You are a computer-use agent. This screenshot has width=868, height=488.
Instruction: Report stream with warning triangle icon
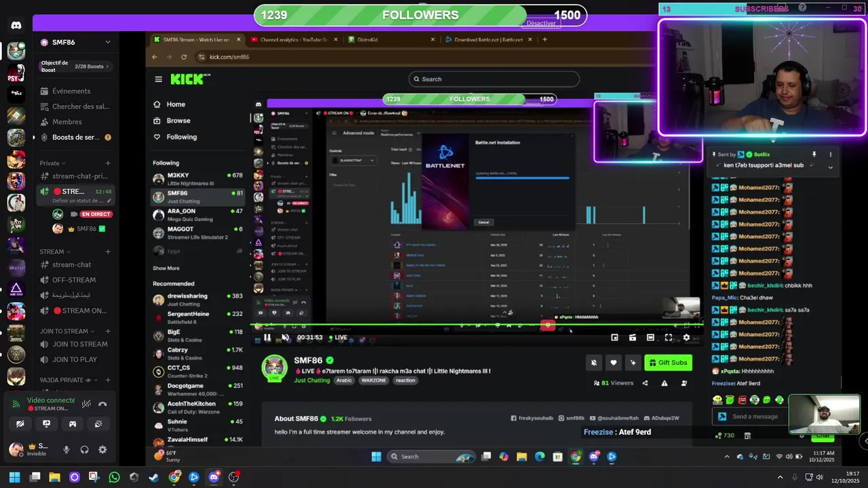(x=664, y=383)
